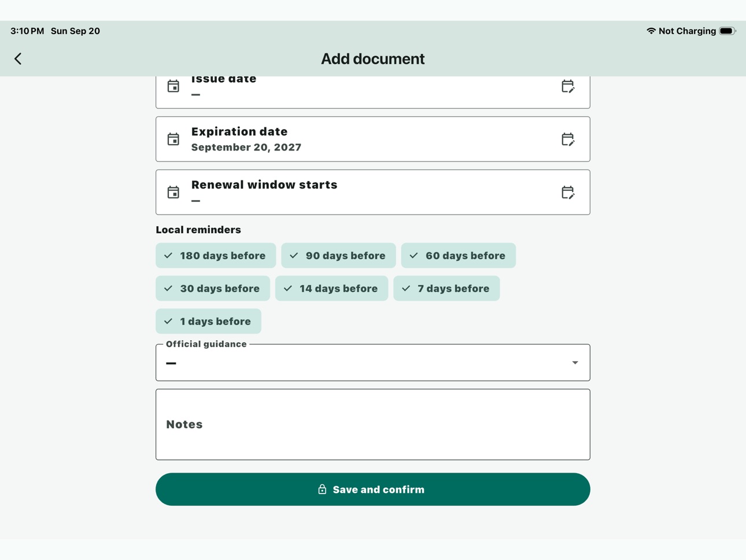Click the Not Charging status text

tap(687, 31)
